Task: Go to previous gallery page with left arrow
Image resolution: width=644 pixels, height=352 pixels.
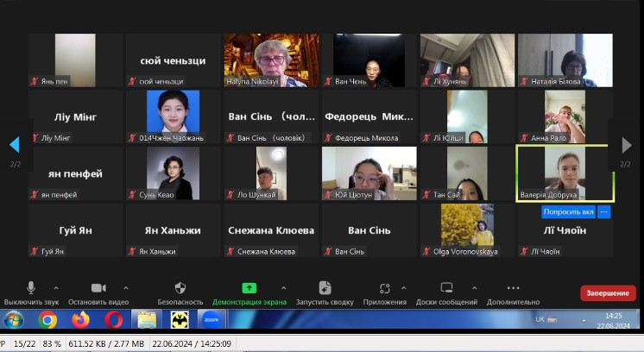Action: [15, 145]
